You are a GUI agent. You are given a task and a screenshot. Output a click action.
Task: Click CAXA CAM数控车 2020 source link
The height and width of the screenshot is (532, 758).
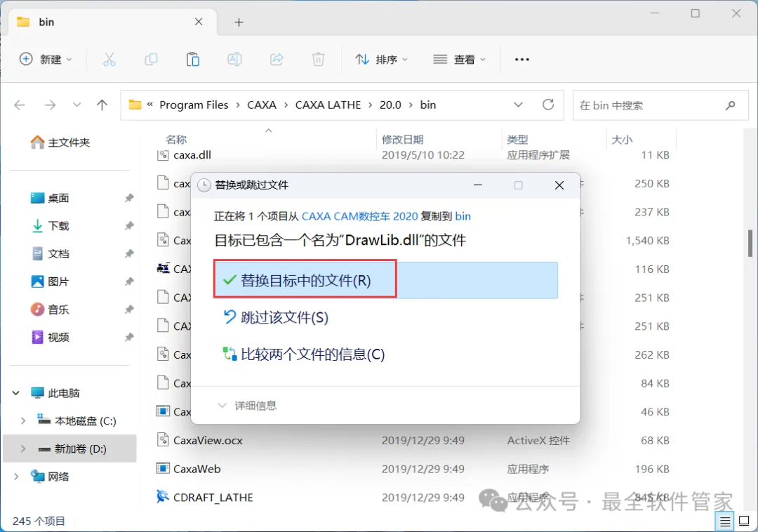359,216
